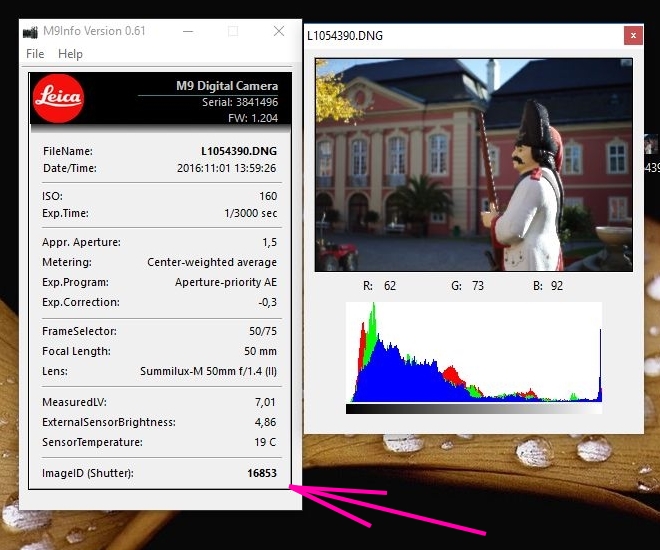Click the Center-weighted average metering value
The height and width of the screenshot is (550, 660).
click(212, 263)
